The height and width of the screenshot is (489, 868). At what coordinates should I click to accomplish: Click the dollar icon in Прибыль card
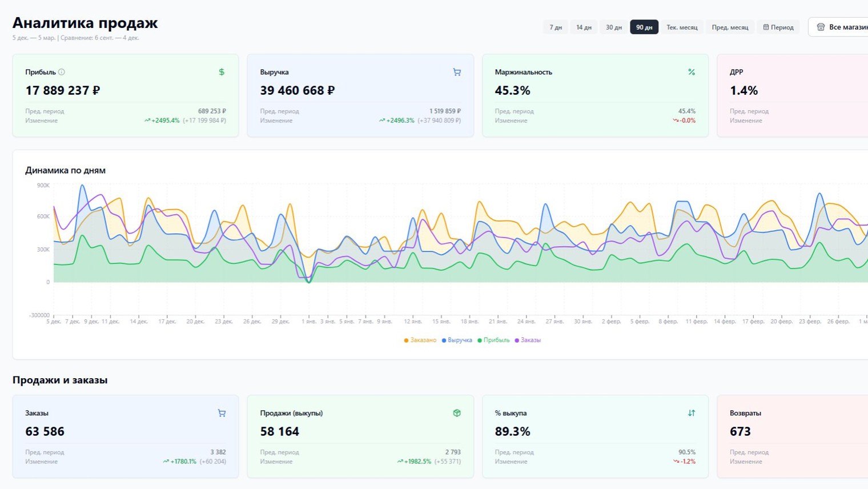coord(222,72)
